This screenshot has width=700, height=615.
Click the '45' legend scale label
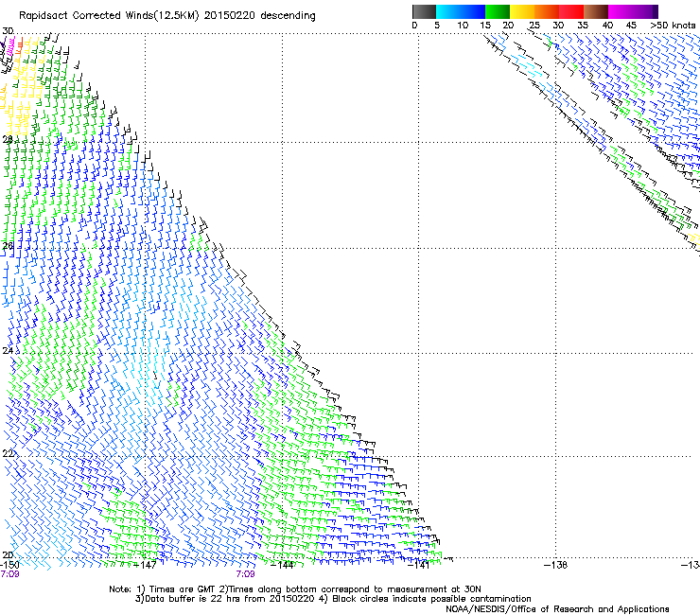[631, 26]
